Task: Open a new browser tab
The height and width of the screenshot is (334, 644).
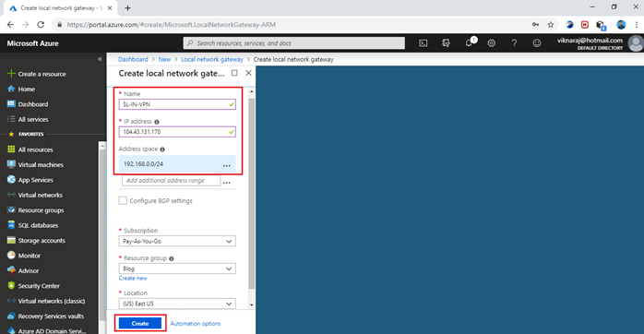Action: point(127,7)
